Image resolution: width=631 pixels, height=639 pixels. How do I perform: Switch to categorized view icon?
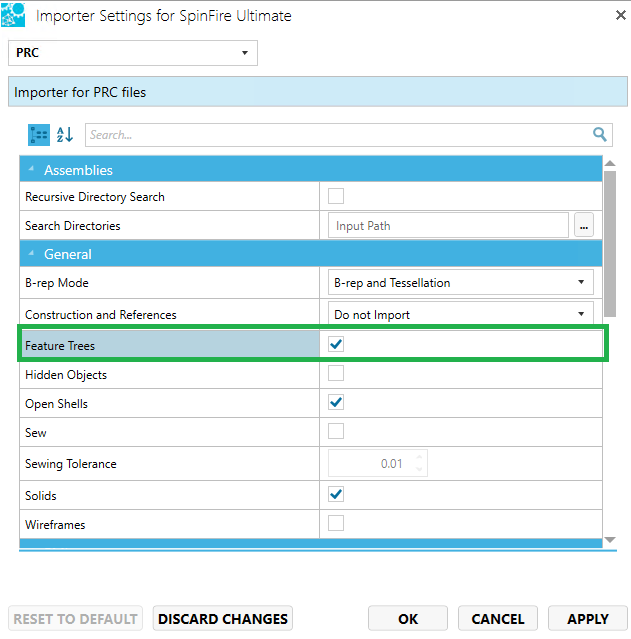point(39,135)
